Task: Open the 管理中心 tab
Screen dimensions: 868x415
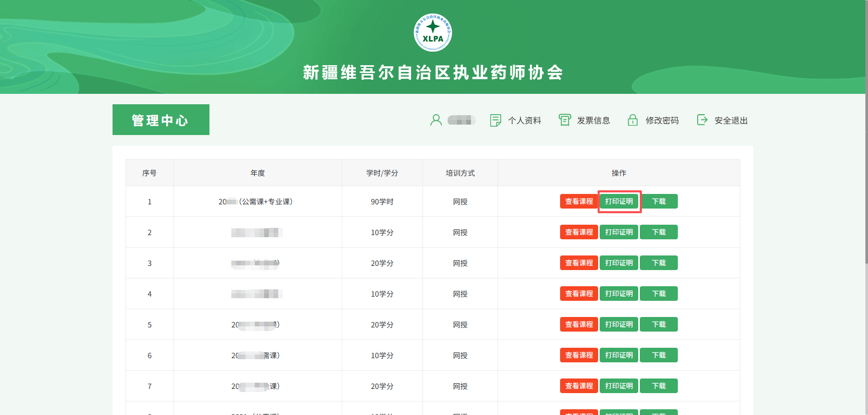Action: tap(160, 120)
